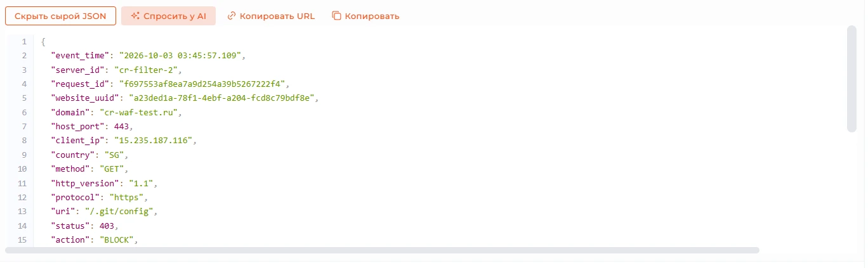Click the uri value "/.git/config"
868x268 pixels.
pos(119,212)
